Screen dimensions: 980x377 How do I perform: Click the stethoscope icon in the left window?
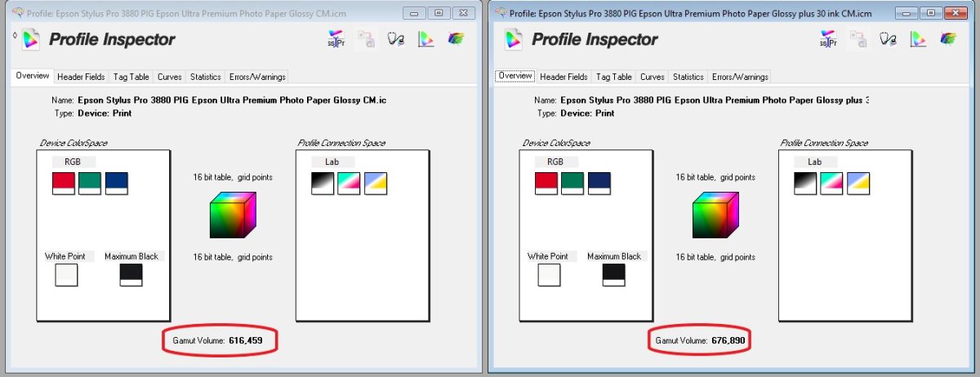click(x=396, y=38)
